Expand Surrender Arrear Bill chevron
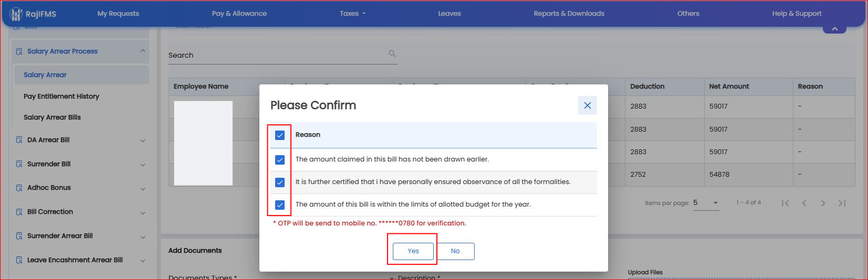Screen dimensions: 868x280 tap(143, 236)
